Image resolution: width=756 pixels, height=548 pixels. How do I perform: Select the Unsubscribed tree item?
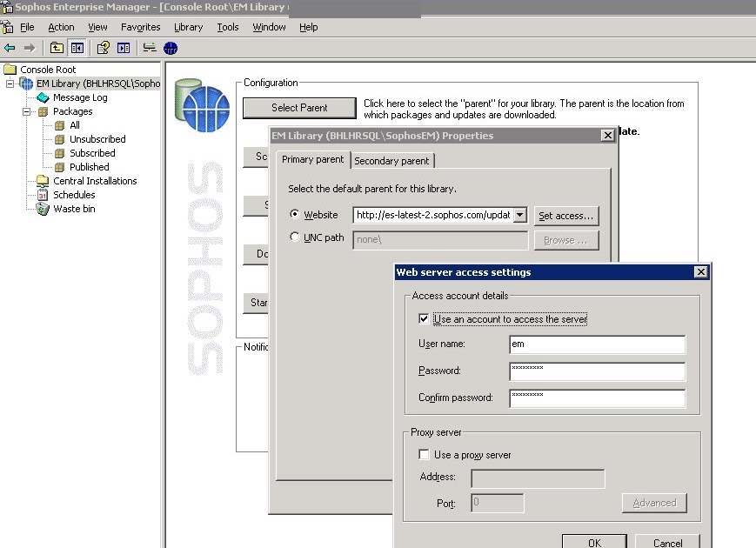(x=97, y=139)
